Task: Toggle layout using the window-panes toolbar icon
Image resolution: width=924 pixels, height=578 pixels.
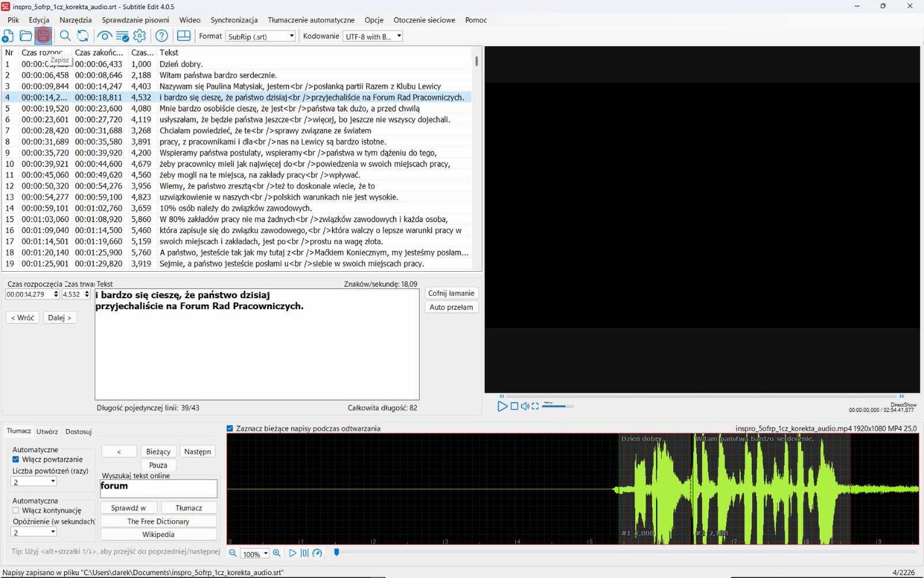Action: tap(184, 36)
